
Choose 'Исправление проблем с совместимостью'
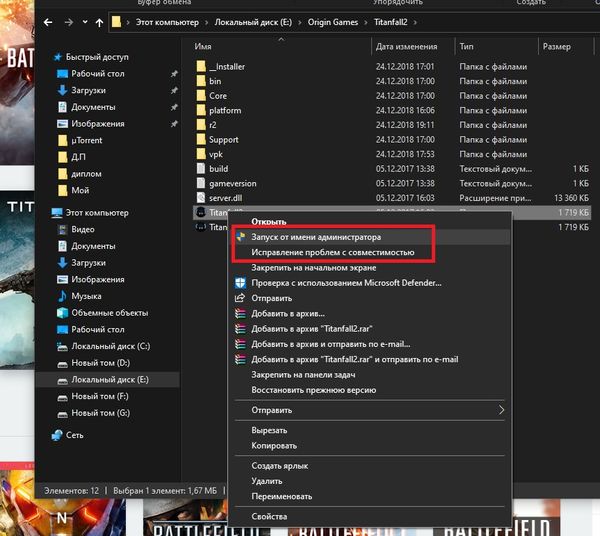333,253
